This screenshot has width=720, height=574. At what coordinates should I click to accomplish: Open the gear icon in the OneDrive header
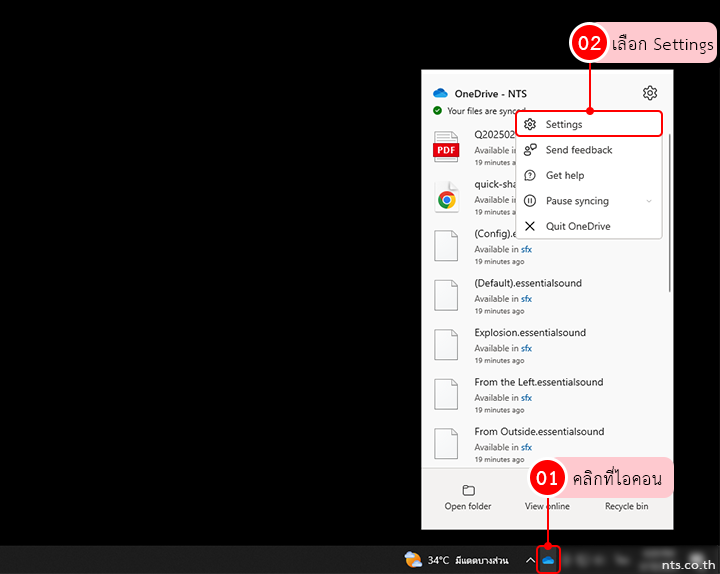[649, 93]
